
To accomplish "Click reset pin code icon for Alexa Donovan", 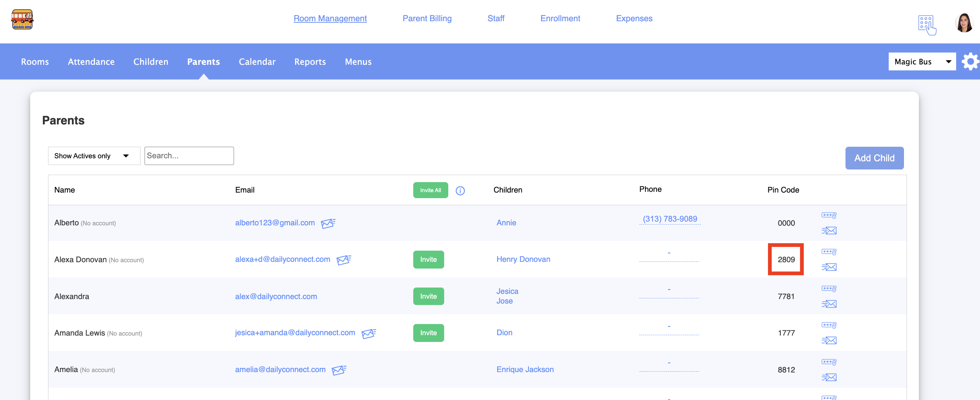I will click(829, 252).
